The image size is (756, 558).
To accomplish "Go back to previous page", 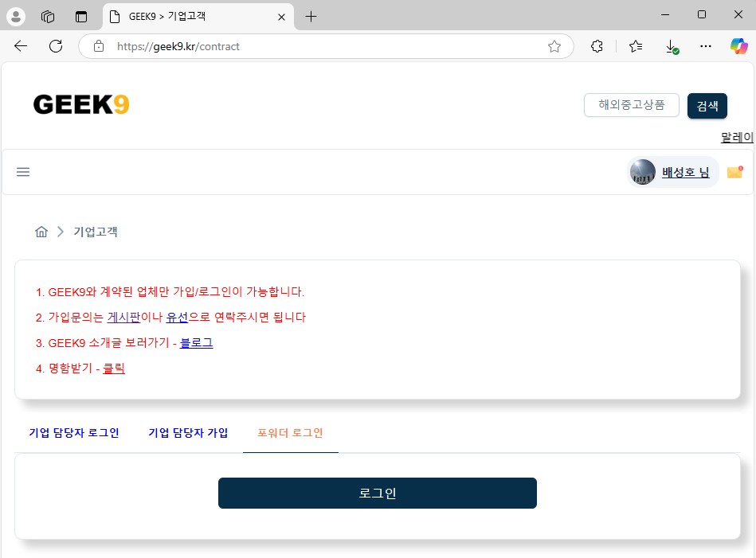I will coord(21,46).
